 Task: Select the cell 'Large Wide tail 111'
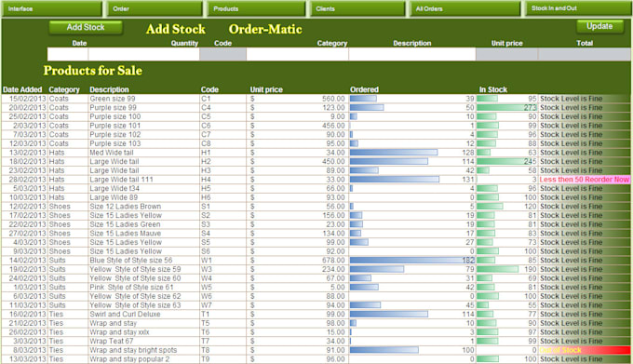click(144, 180)
